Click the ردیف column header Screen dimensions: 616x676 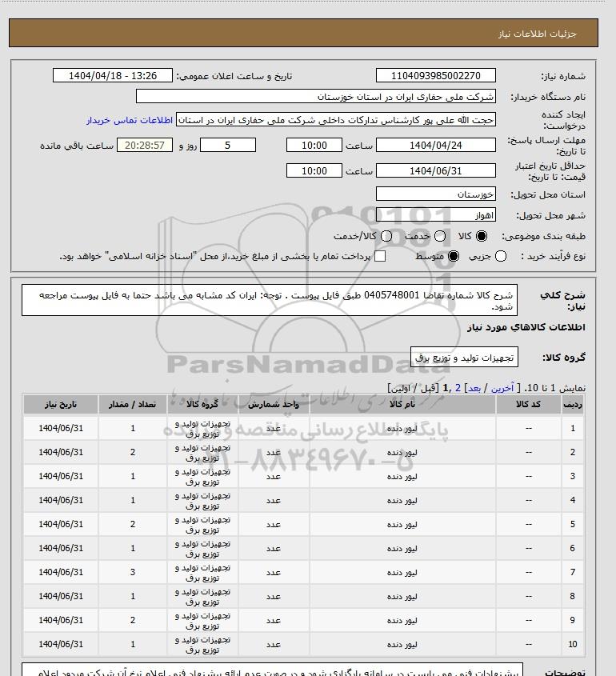[x=573, y=404]
